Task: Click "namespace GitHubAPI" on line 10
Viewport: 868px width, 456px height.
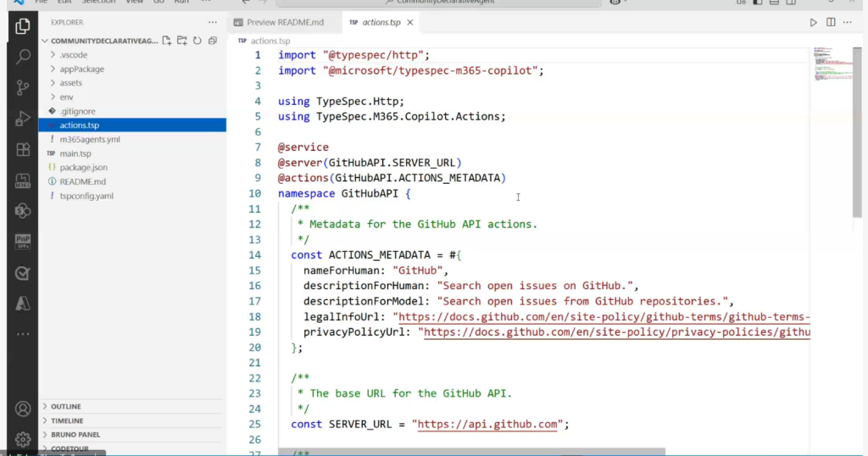Action: coord(337,194)
